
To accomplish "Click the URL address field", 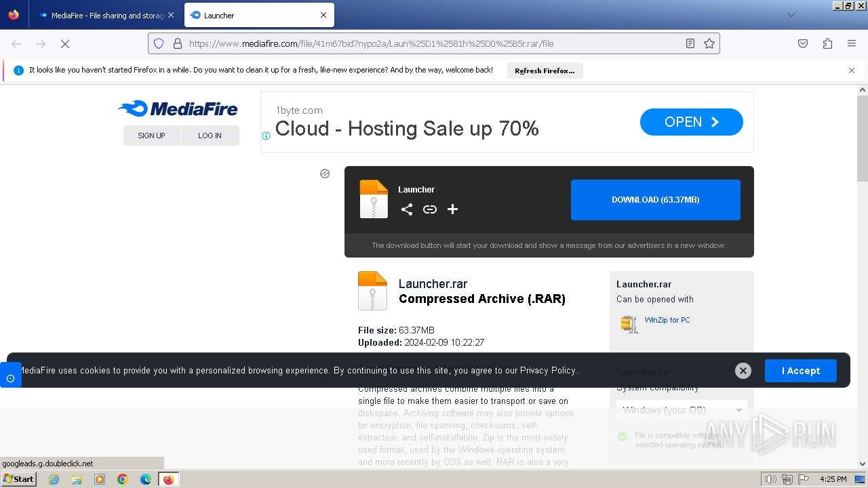I will (434, 43).
